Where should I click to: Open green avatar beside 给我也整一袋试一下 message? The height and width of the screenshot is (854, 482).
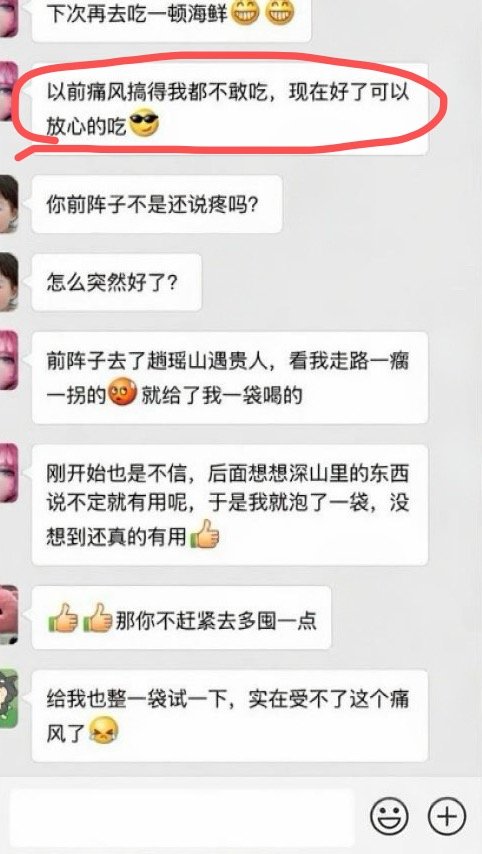[9, 699]
